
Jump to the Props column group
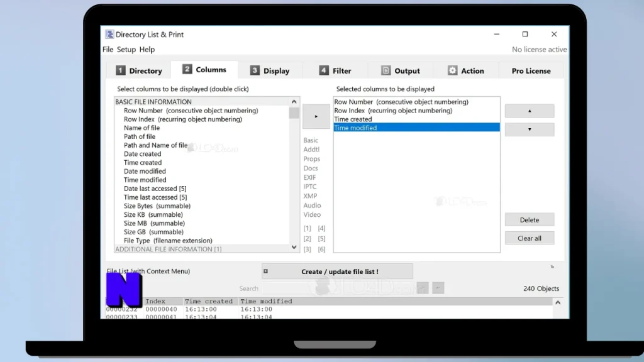coord(312,159)
